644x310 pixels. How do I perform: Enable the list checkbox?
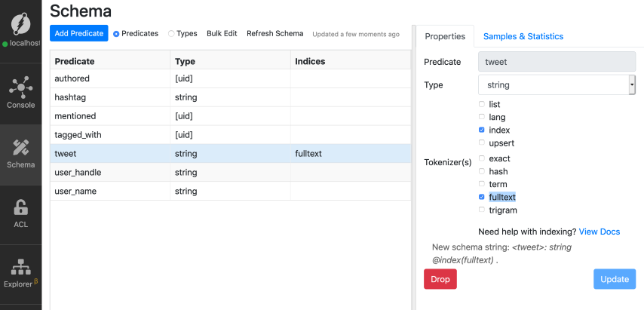[482, 104]
